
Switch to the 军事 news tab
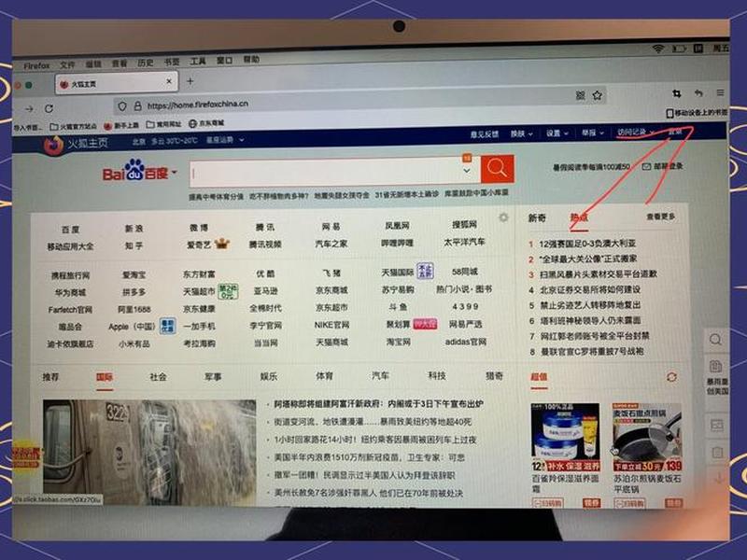pos(213,377)
